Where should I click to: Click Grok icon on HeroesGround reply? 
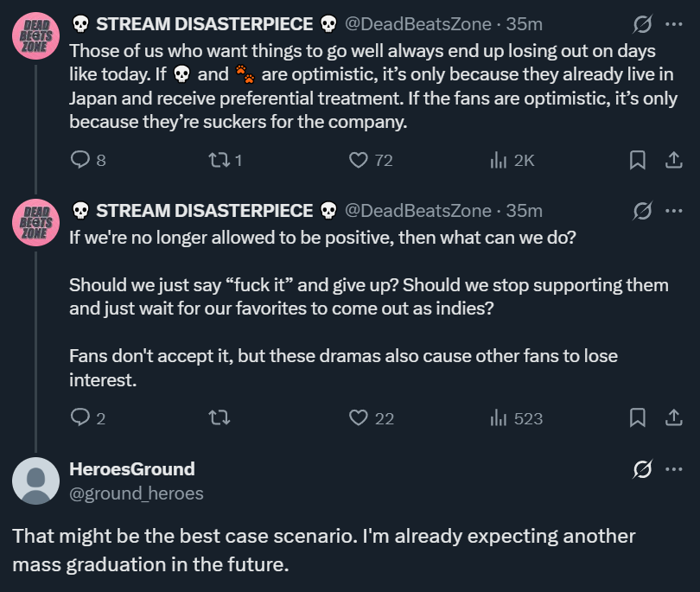642,468
